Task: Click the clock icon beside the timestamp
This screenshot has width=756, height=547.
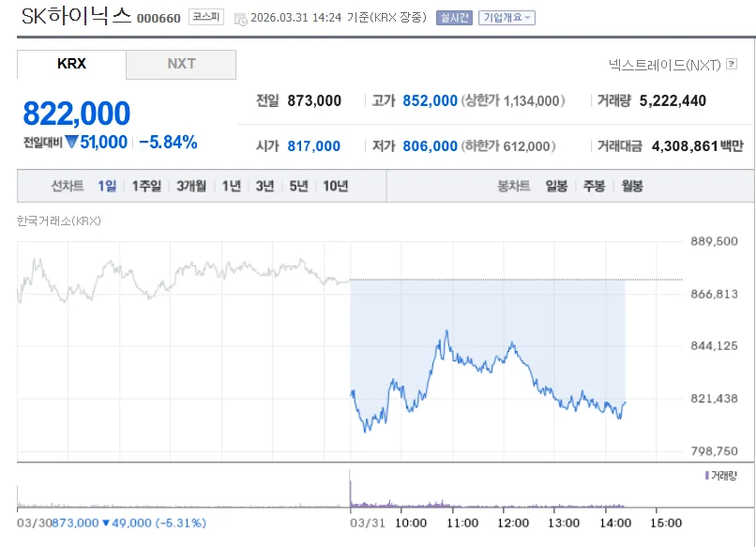Action: [240, 20]
